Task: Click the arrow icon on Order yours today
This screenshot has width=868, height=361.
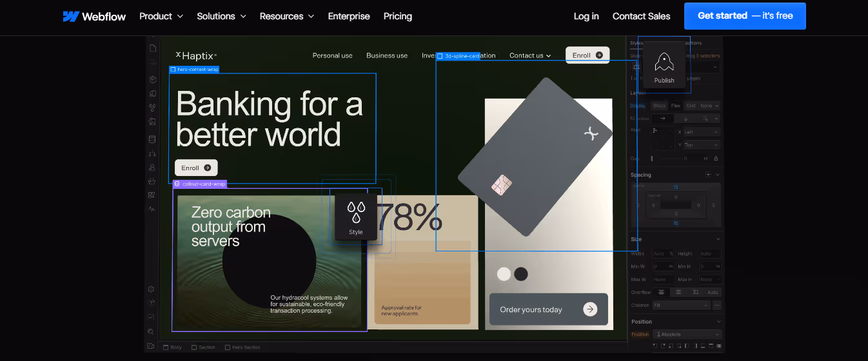Action: [x=590, y=309]
